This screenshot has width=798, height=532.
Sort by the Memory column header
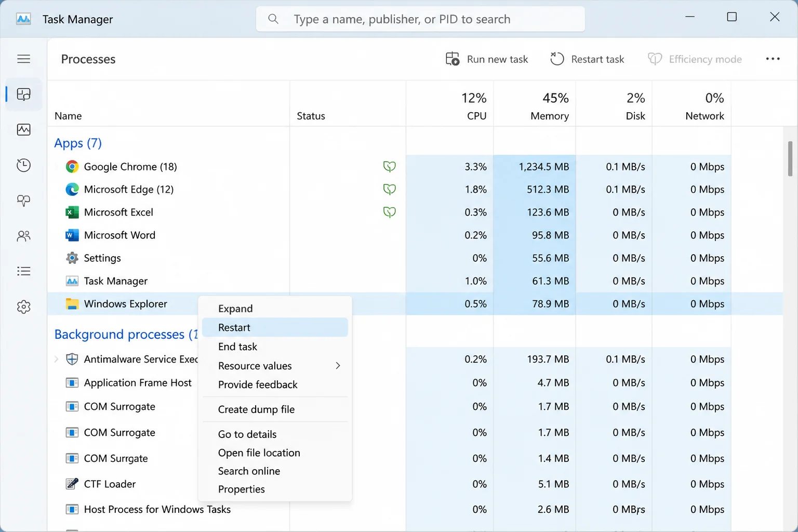click(x=535, y=104)
